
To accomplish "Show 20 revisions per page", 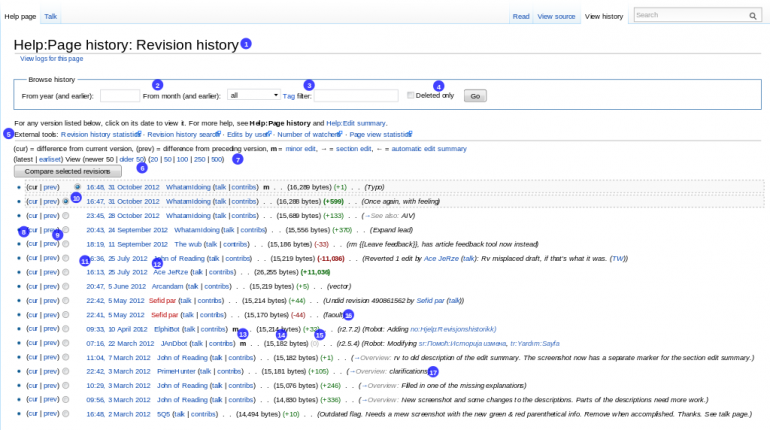I will coord(154,160).
